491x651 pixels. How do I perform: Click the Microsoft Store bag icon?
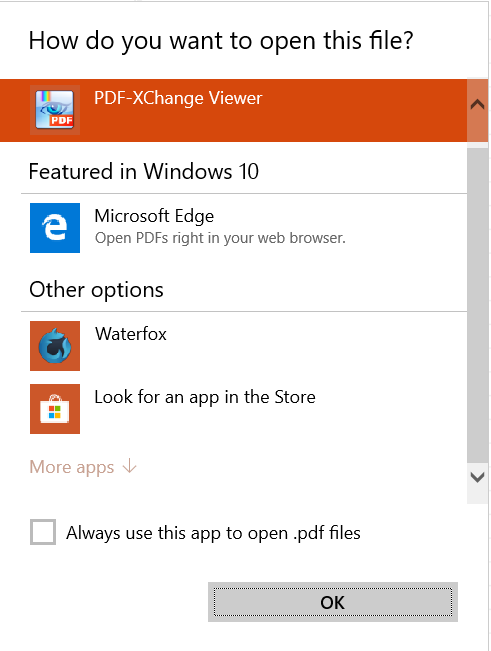(x=55, y=409)
